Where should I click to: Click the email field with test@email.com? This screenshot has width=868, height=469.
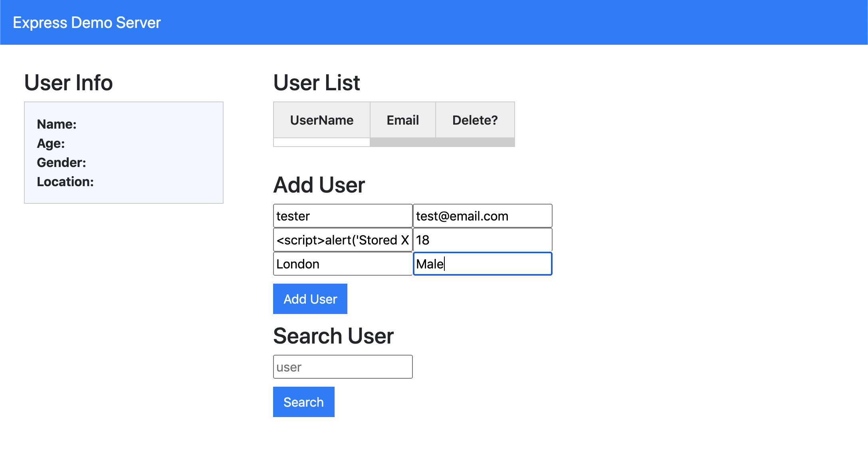(x=483, y=216)
